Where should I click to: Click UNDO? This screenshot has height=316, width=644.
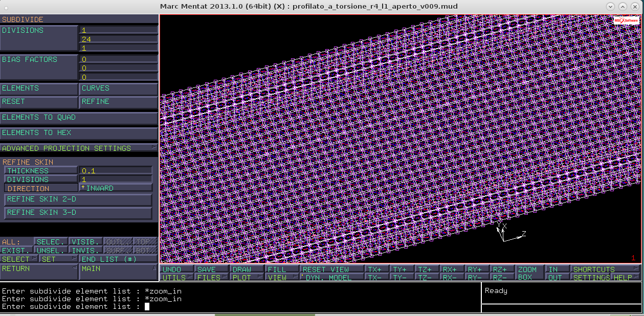tap(177, 269)
